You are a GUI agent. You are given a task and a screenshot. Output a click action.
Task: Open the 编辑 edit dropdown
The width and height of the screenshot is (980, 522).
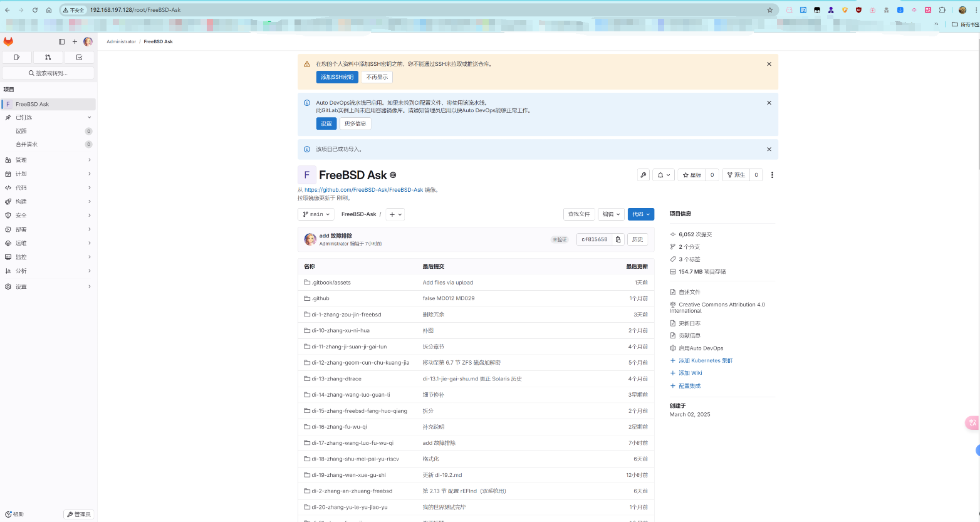pos(611,214)
